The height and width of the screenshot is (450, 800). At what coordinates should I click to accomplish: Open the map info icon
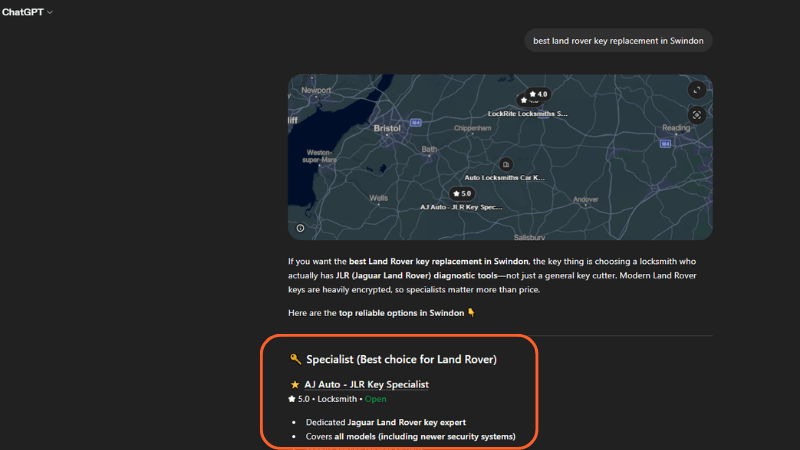tap(301, 227)
